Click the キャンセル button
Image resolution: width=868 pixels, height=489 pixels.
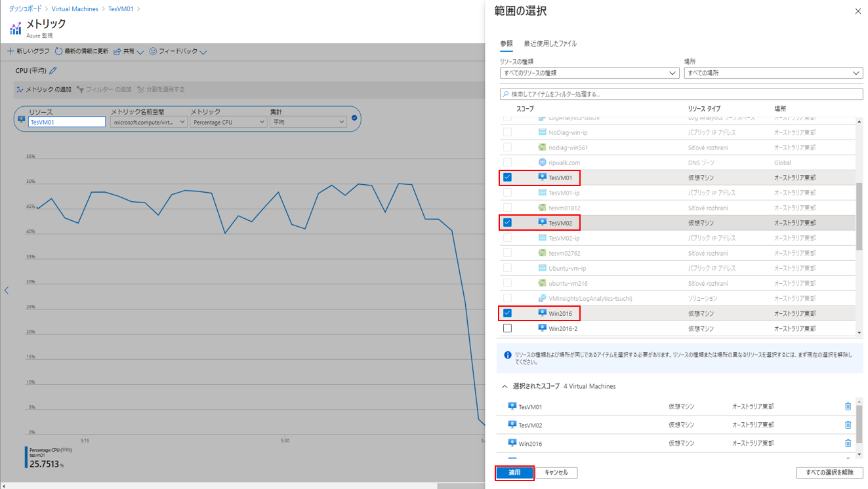(556, 472)
